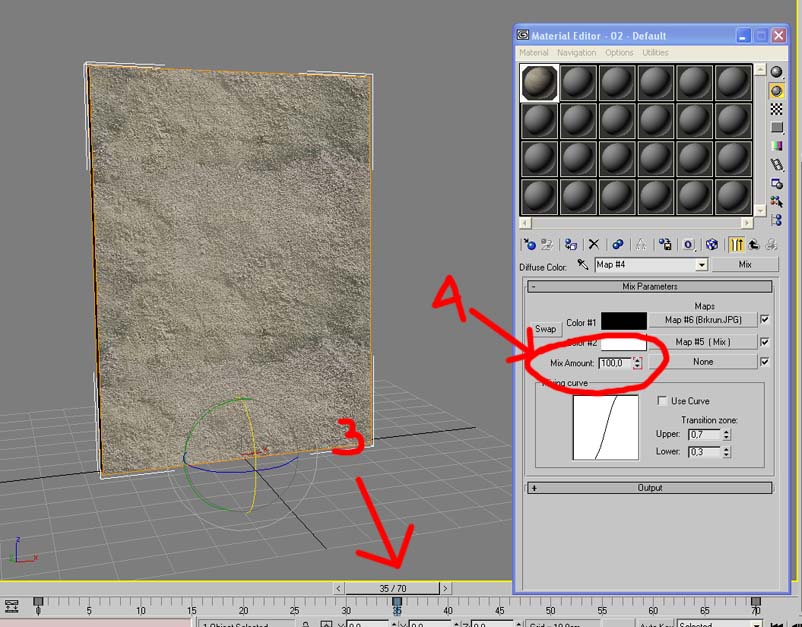Click Put Material to Scene icon
Viewport: 802px width, 627px height.
tap(547, 244)
